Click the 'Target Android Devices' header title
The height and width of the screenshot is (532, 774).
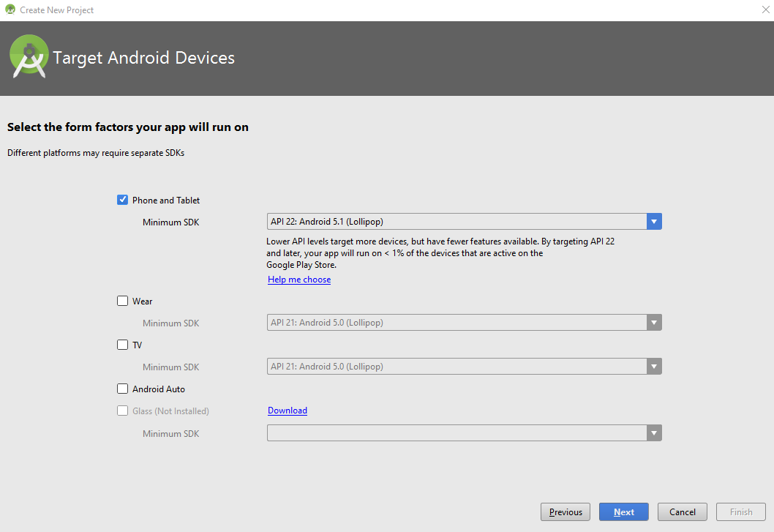(144, 58)
